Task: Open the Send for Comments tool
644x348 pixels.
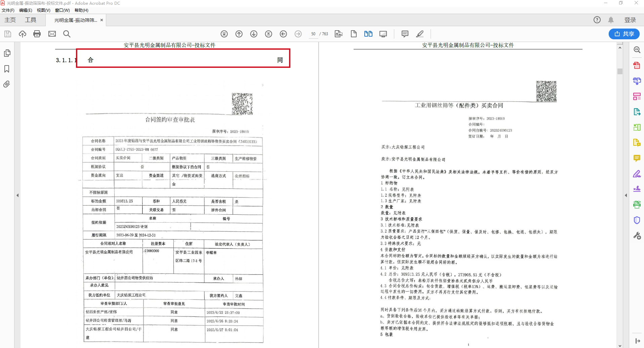Action: (x=637, y=143)
